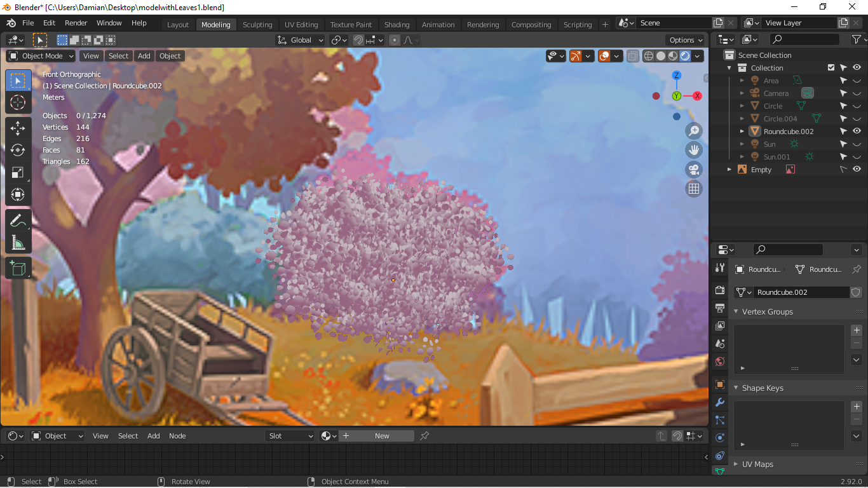Image resolution: width=868 pixels, height=488 pixels.
Task: Select the Add Cube tool
Action: click(18, 268)
